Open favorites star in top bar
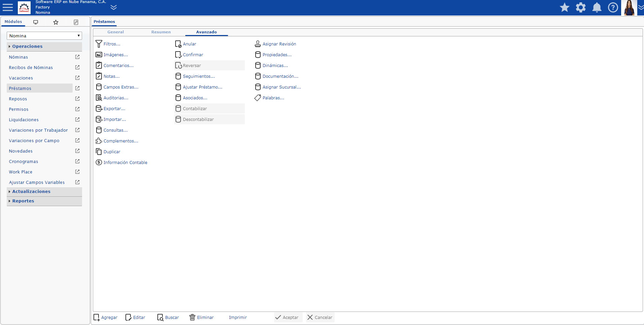This screenshot has width=644, height=325. pyautogui.click(x=565, y=7)
